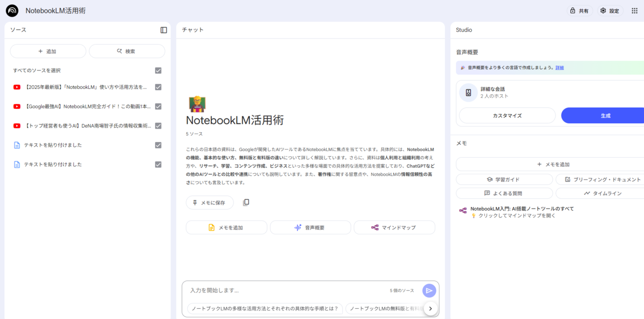This screenshot has height=319, width=644.
Task: Uncheck the 2025年最新版 NotebookLM source checkbox
Action: 158,87
